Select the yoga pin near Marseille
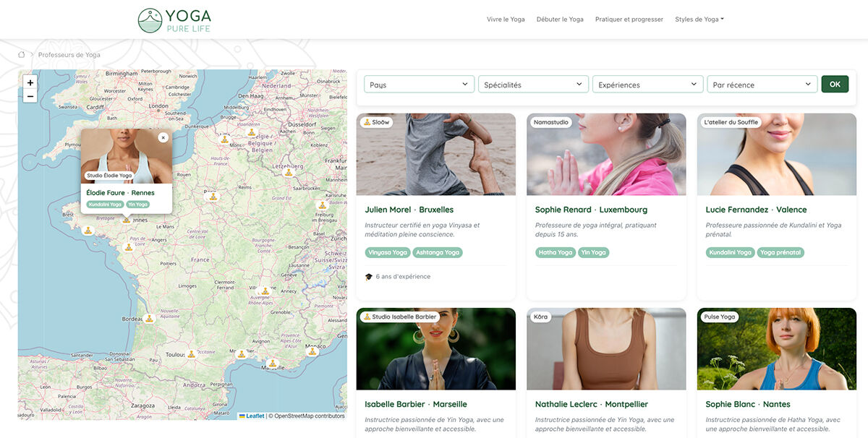Viewport: 868px width, 438px height. click(x=272, y=362)
